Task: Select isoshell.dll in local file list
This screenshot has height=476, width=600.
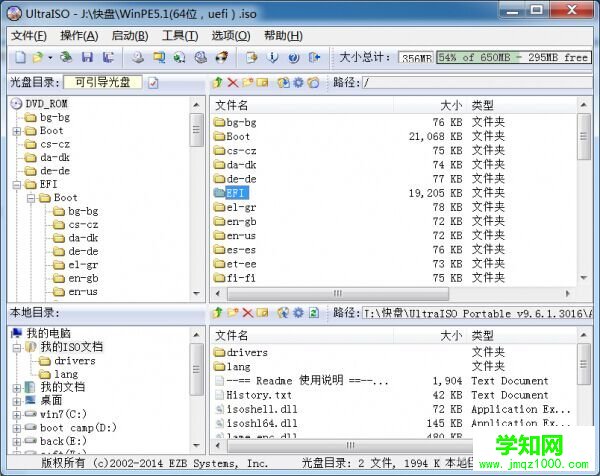Action: (x=262, y=409)
